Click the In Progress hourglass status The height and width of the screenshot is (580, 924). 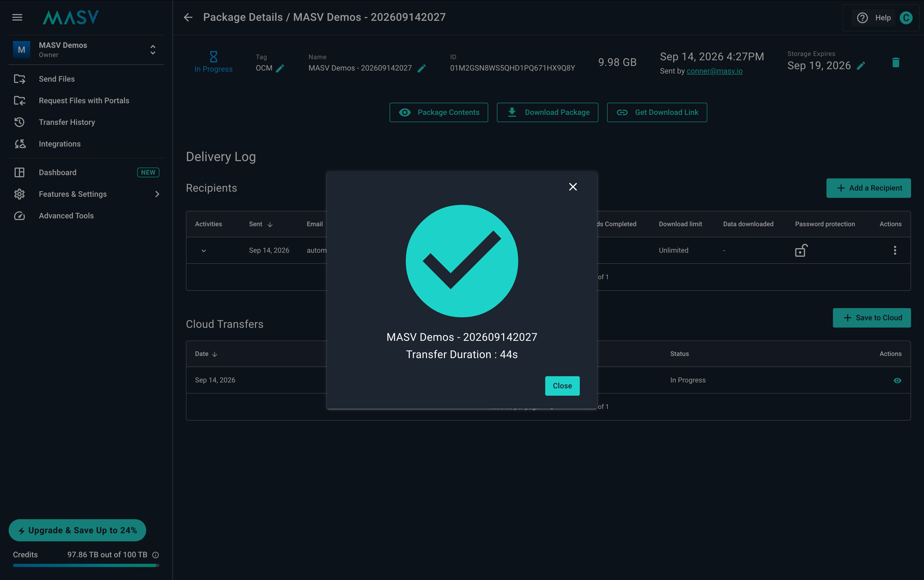pyautogui.click(x=213, y=62)
